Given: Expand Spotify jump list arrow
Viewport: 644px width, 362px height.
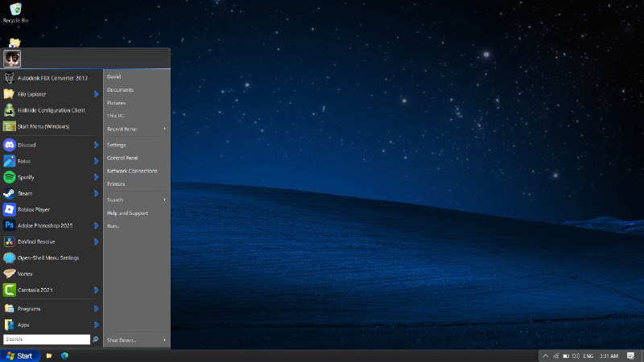Looking at the screenshot, I should click(96, 177).
